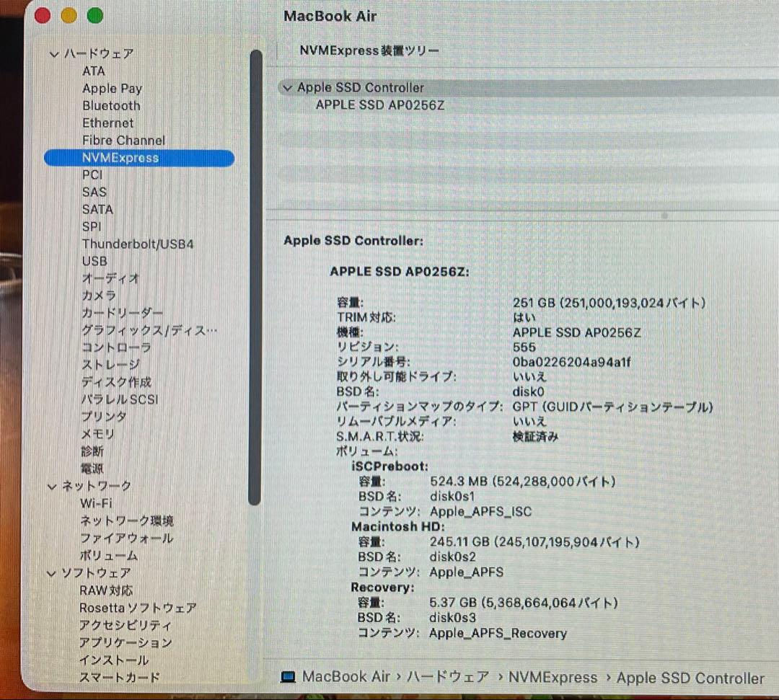Click the green zoom window button
This screenshot has height=700, width=779.
(x=95, y=15)
